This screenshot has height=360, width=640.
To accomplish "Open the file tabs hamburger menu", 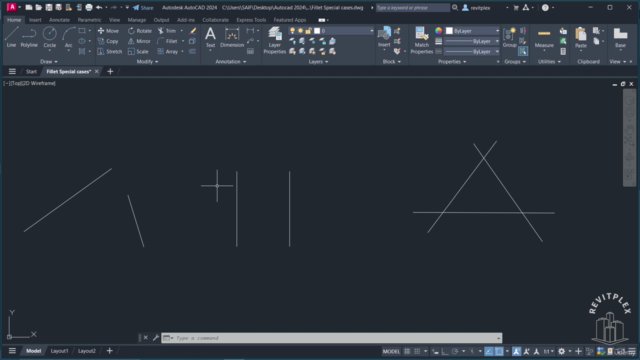I will click(x=12, y=71).
